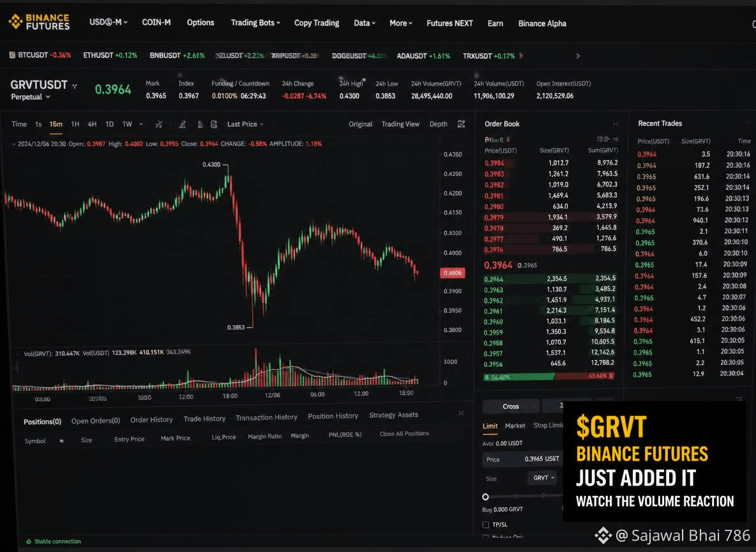Viewport: 756px width, 552px height.
Task: Click the Binance Futures logo
Action: tap(39, 22)
